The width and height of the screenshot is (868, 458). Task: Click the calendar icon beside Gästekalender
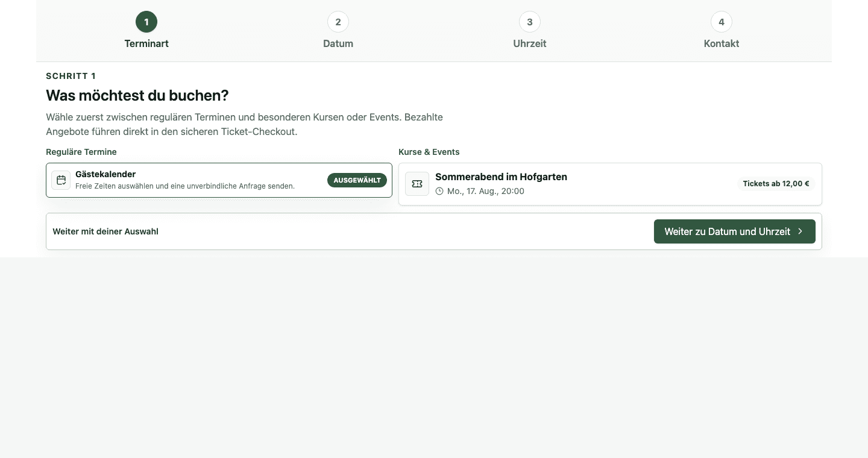pos(61,180)
